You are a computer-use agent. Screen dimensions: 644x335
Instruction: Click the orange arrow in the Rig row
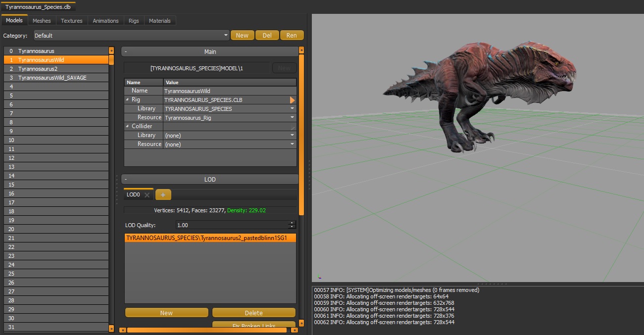292,100
